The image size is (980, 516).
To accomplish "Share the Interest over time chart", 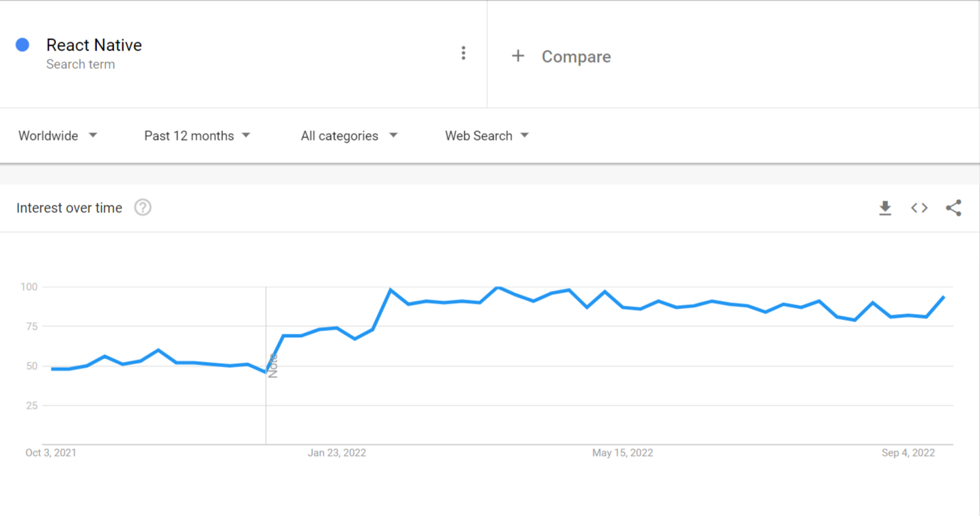I will pyautogui.click(x=953, y=208).
